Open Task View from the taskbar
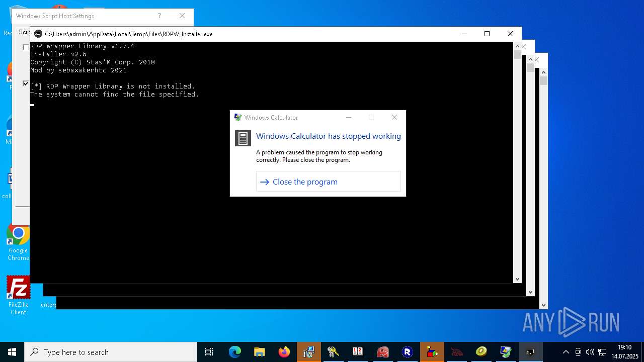The width and height of the screenshot is (644, 362). point(209,352)
